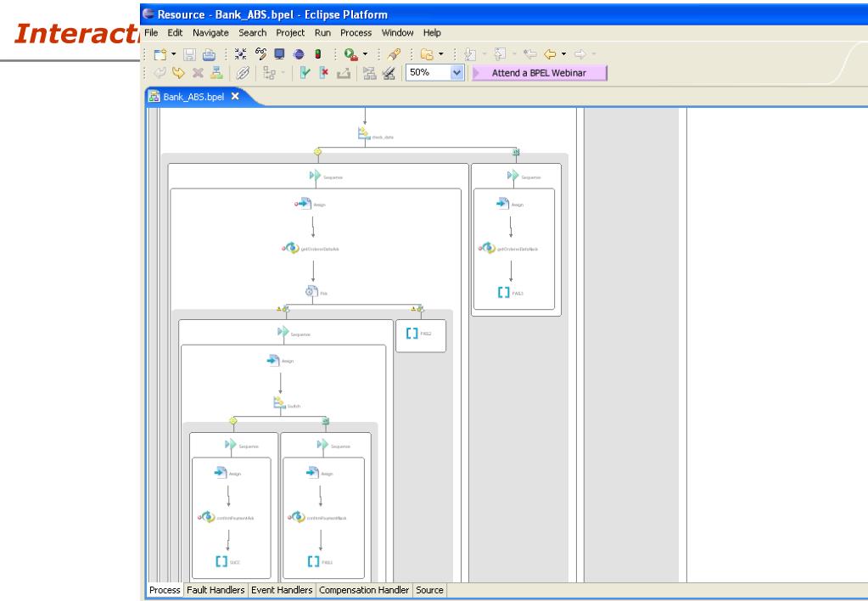868x601 pixels.
Task: Select the confirmPaymentAck invoke activity
Action: tap(207, 517)
